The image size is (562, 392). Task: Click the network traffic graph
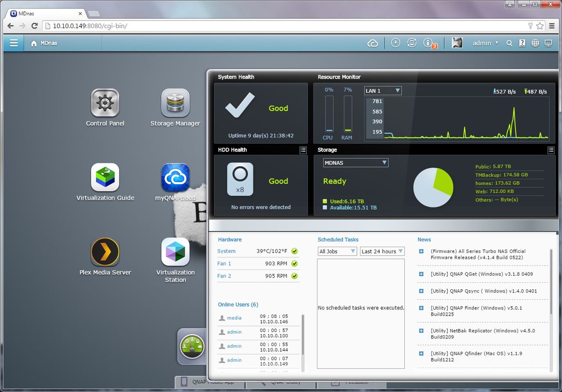coord(457,118)
